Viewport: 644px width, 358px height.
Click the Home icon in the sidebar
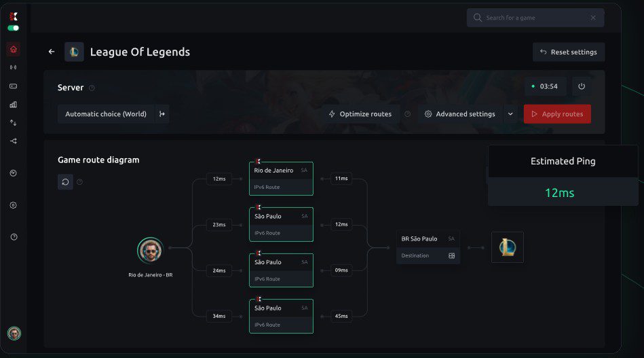(x=14, y=49)
